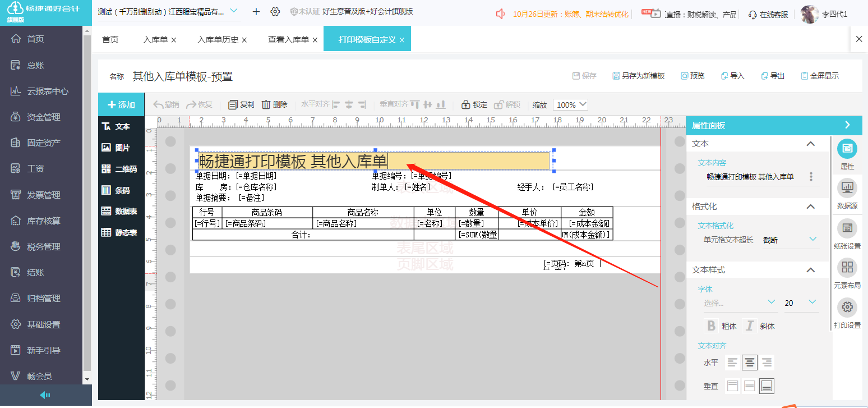This screenshot has height=408, width=868.
Task: Click 另存为新模板 save as template
Action: pyautogui.click(x=639, y=76)
